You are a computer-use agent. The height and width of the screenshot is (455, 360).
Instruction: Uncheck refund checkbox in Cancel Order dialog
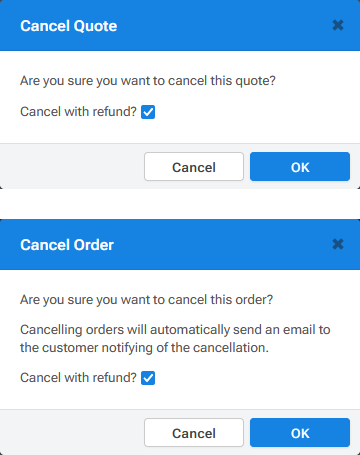click(x=148, y=378)
